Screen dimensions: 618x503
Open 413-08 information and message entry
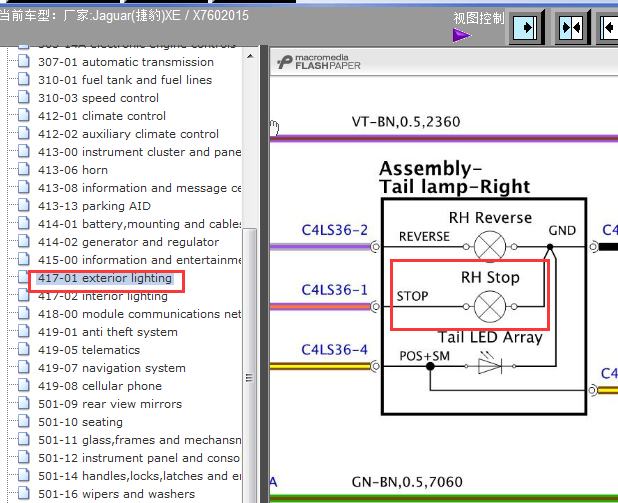(x=140, y=188)
